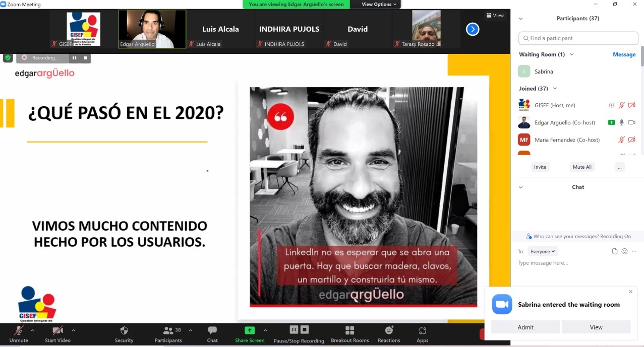The image size is (644, 347).
Task: Collapse the Joined participants list
Action: coord(555,89)
